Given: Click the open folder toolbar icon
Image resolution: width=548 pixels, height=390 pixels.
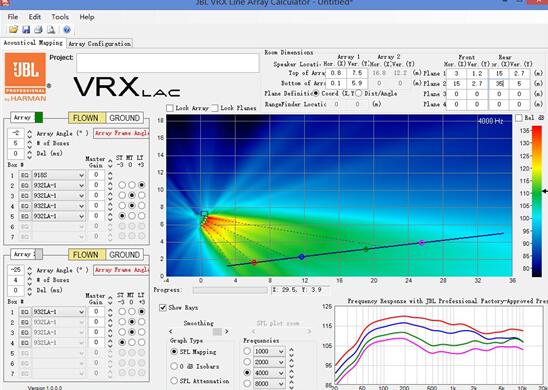Looking at the screenshot, I should 13,30.
